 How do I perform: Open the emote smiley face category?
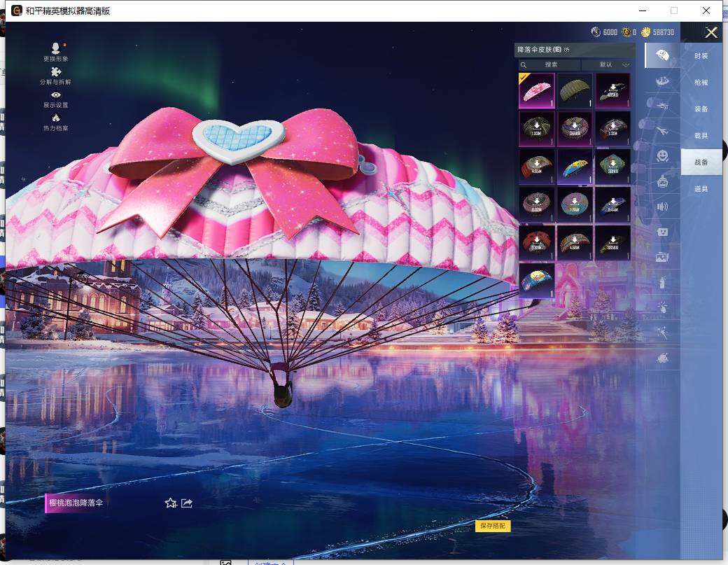click(661, 155)
